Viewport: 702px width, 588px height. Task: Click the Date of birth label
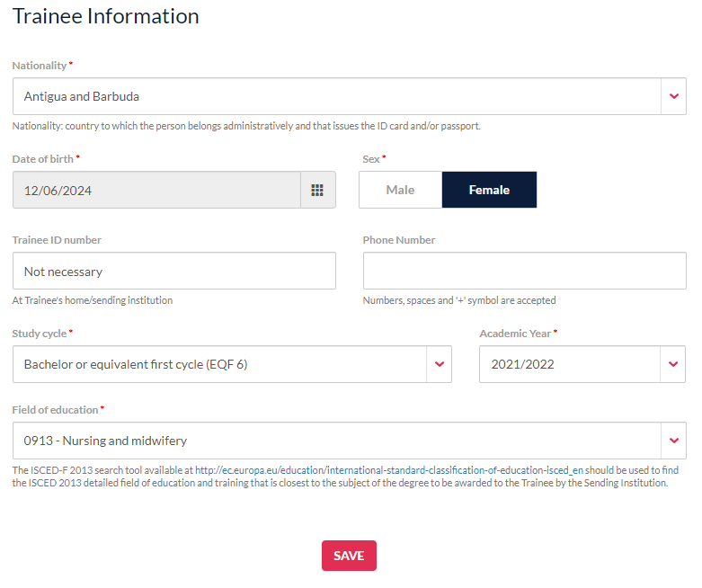click(x=42, y=159)
